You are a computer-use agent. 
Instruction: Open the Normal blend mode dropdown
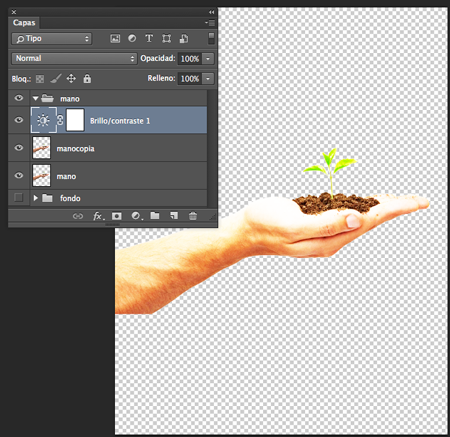point(74,58)
